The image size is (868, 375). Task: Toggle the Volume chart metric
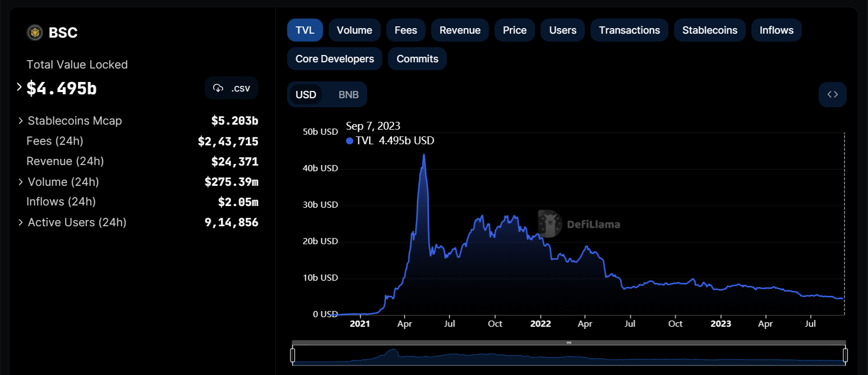[354, 30]
